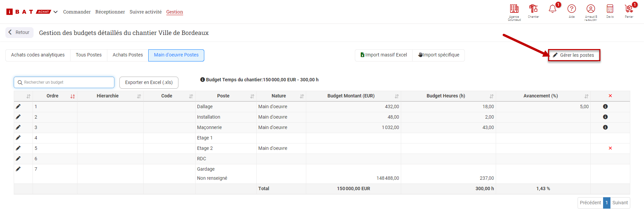
Task: Switch to the Achats Postes tab
Action: coord(127,55)
